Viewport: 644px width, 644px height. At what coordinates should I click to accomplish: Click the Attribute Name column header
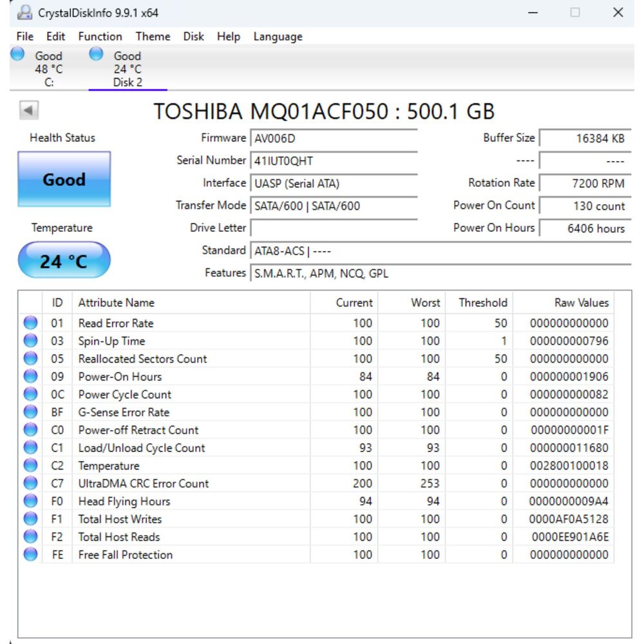coord(191,303)
